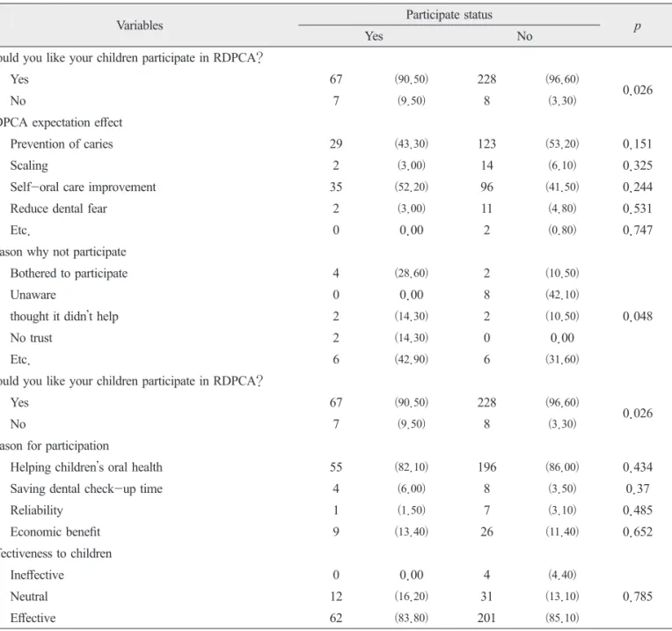Select the Bothered to participate label

69,273
